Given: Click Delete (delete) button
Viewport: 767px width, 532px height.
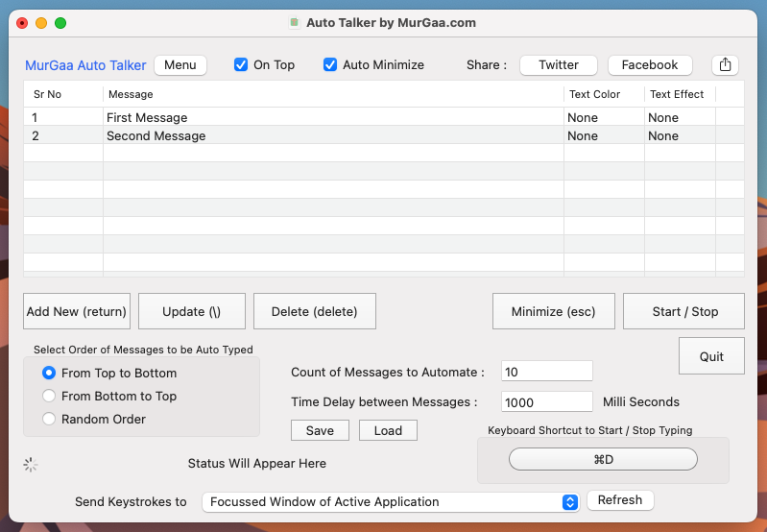Looking at the screenshot, I should [x=315, y=311].
